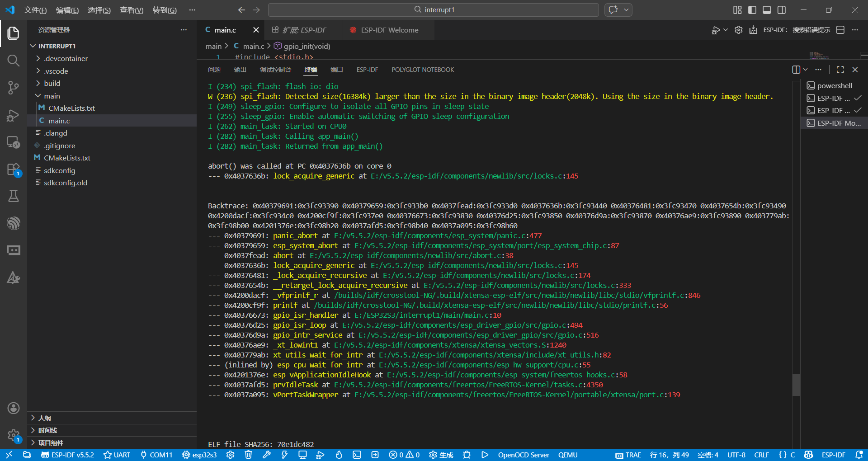Toggle the secondary sidebar visibility
Image resolution: width=868 pixels, height=461 pixels.
coord(782,10)
